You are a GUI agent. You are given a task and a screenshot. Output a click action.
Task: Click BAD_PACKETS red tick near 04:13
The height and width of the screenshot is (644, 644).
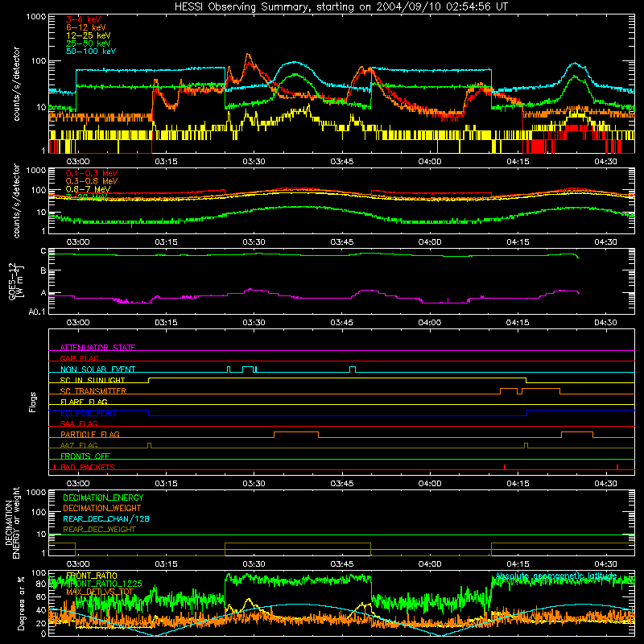point(505,467)
